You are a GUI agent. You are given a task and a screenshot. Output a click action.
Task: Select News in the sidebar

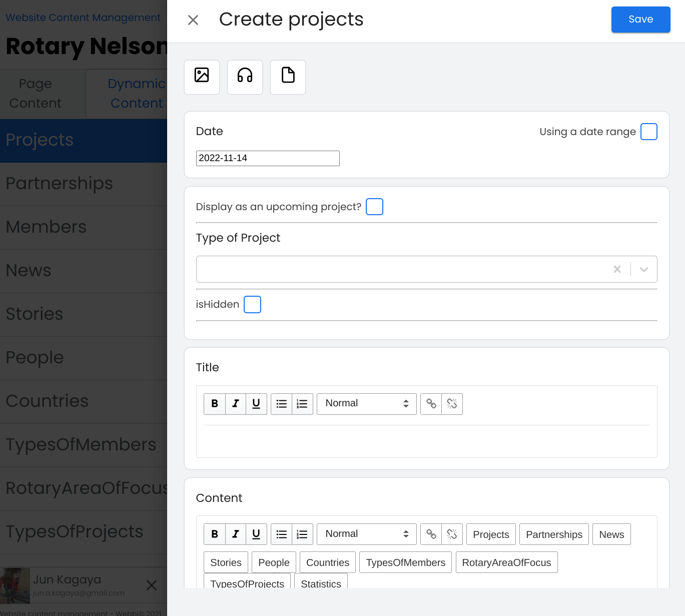pyautogui.click(x=84, y=271)
